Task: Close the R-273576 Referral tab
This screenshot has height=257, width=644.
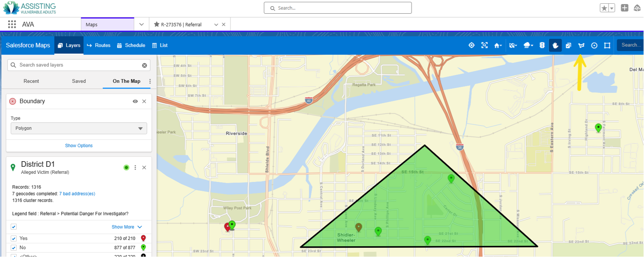Action: (x=224, y=25)
